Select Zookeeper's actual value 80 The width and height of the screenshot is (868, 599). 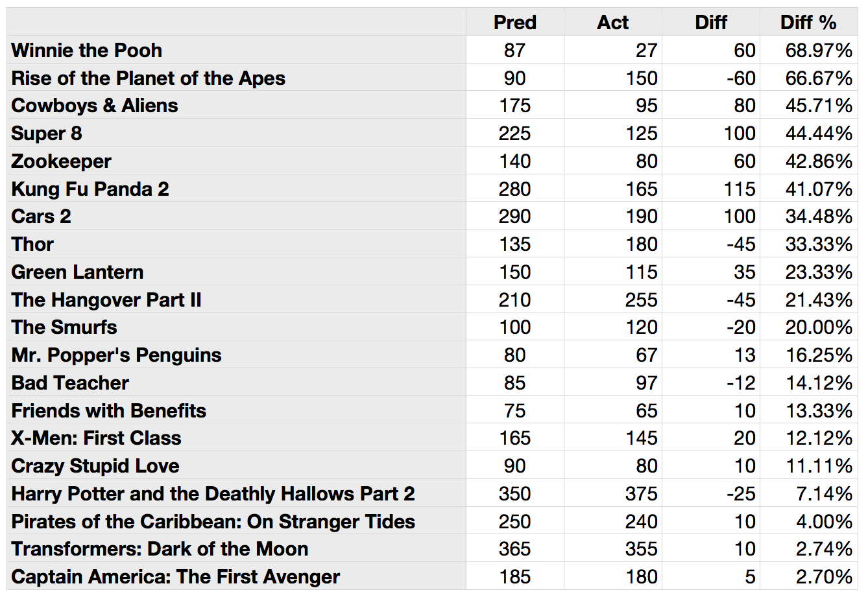point(613,161)
